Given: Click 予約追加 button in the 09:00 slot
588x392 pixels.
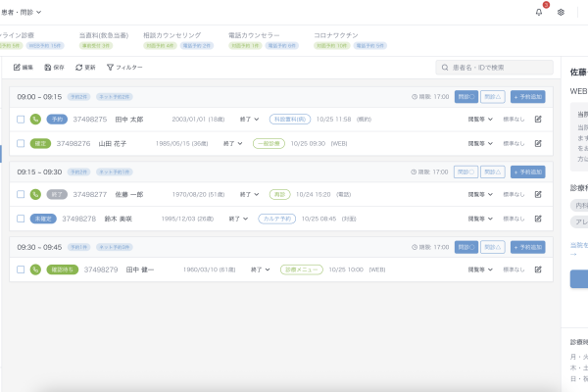Looking at the screenshot, I should (528, 97).
